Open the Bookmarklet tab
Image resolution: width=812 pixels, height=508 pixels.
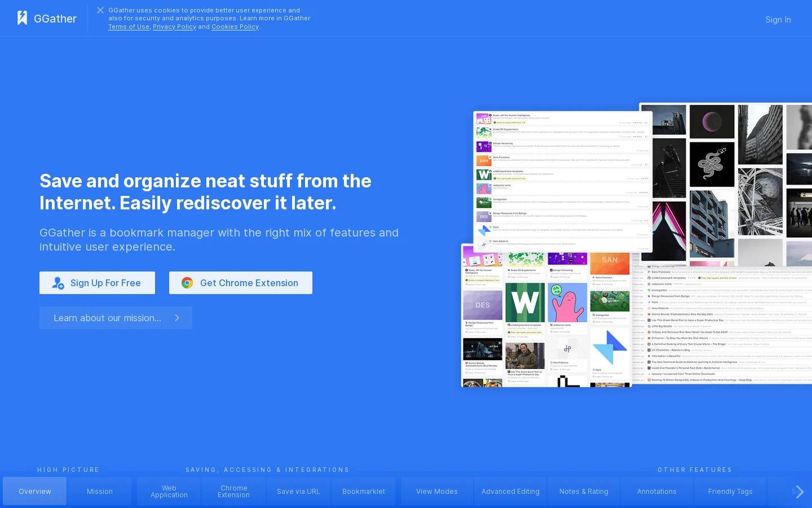coord(364,492)
